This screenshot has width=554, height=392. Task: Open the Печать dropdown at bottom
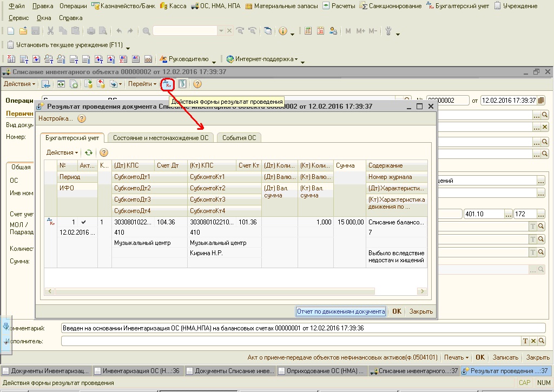pos(456,357)
